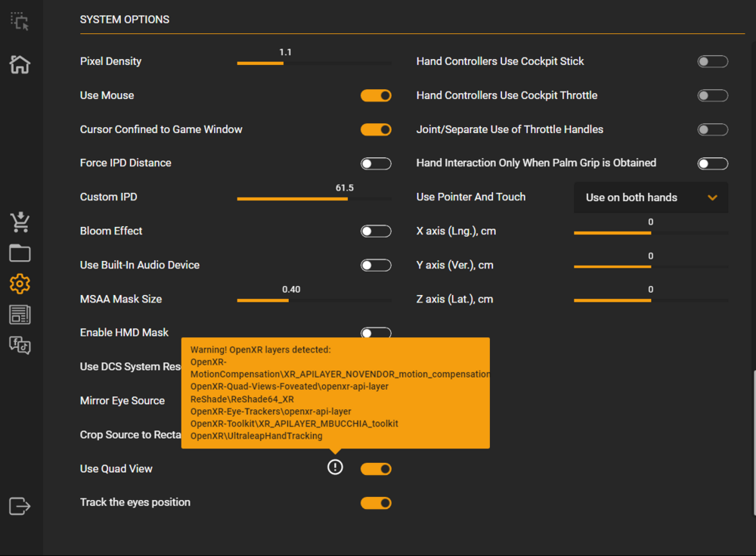Click the OpenXR warning exclamation icon

tap(335, 467)
